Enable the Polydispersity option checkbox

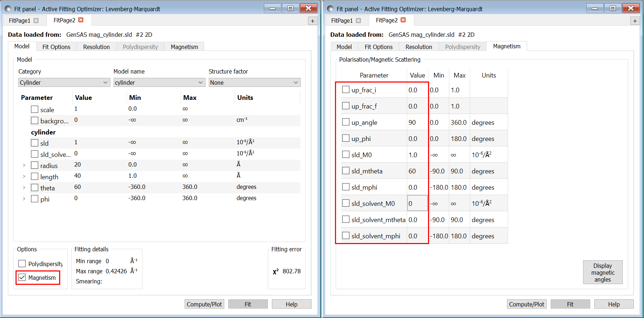22,264
